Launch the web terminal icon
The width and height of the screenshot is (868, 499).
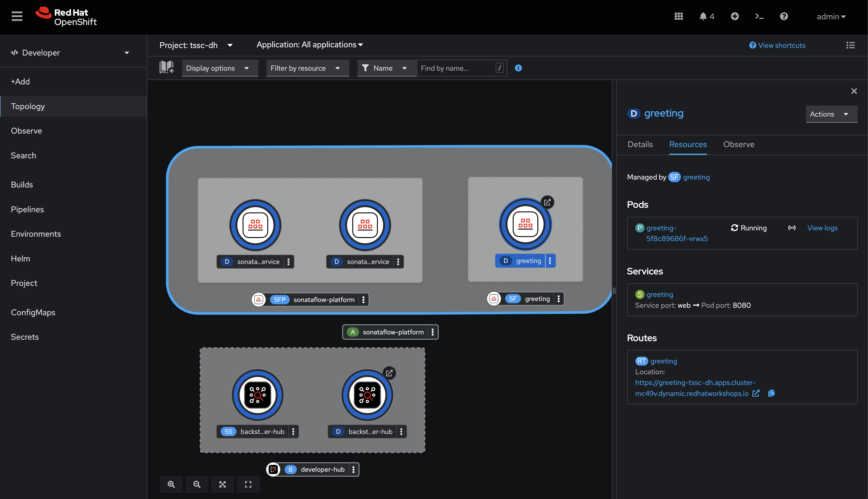759,16
